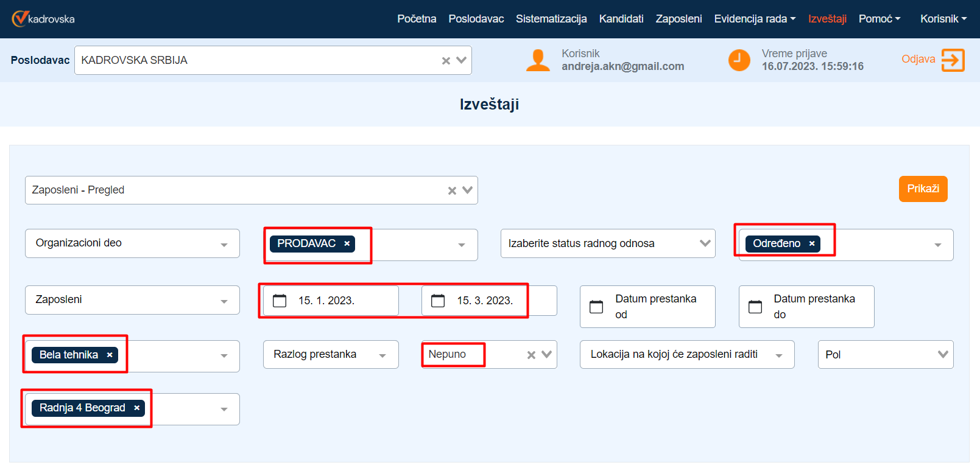
Task: Click calendar icon for Datum prestanka do
Action: [755, 307]
